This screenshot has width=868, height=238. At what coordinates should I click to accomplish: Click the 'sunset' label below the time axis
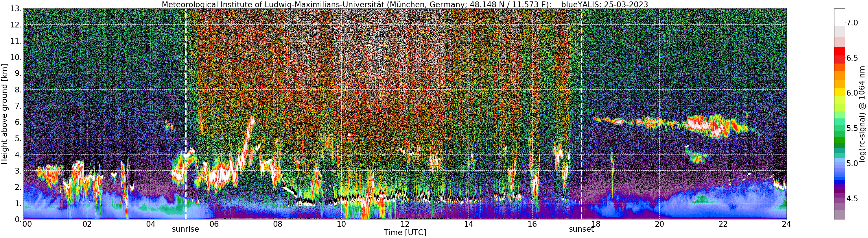click(x=581, y=229)
